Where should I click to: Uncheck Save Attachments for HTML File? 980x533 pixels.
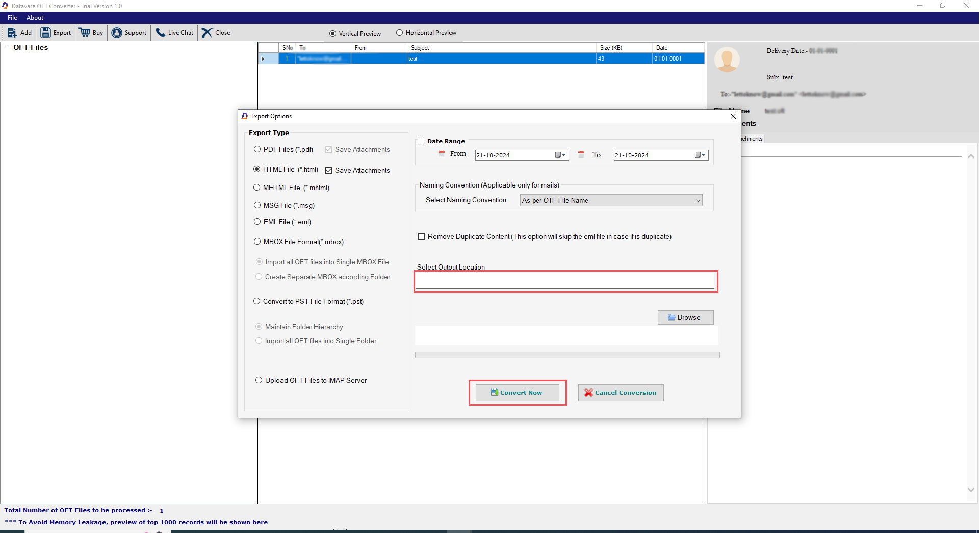click(329, 171)
